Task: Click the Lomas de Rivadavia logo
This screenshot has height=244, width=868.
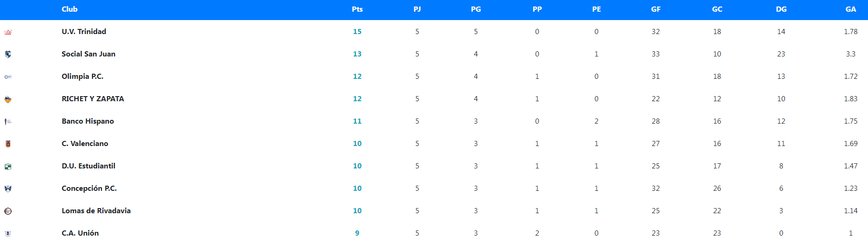Action: point(8,211)
